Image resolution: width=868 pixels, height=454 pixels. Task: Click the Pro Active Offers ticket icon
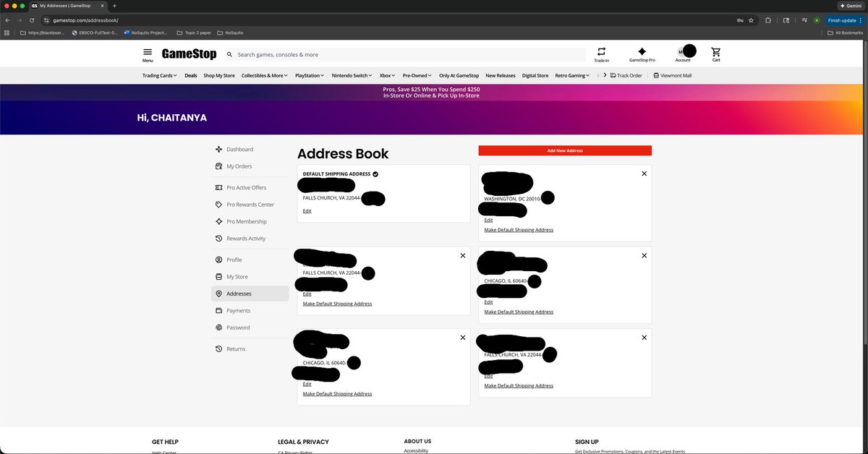click(219, 187)
